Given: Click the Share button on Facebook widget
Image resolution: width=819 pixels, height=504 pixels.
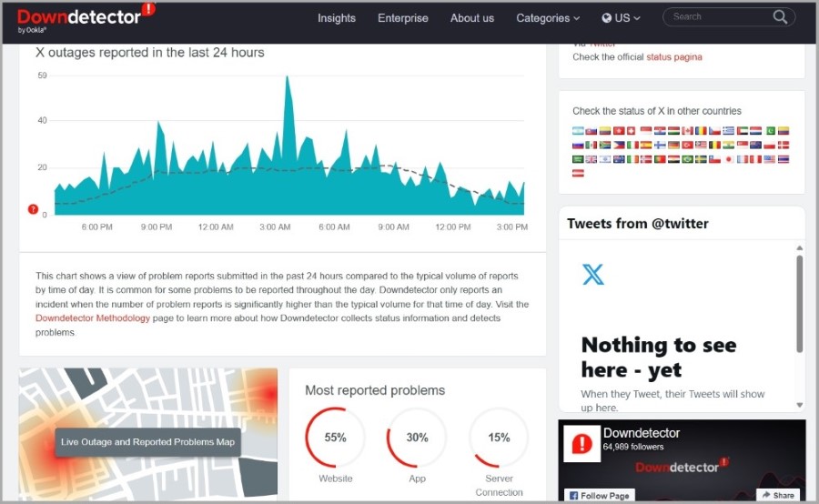Looking at the screenshot, I should 778,495.
